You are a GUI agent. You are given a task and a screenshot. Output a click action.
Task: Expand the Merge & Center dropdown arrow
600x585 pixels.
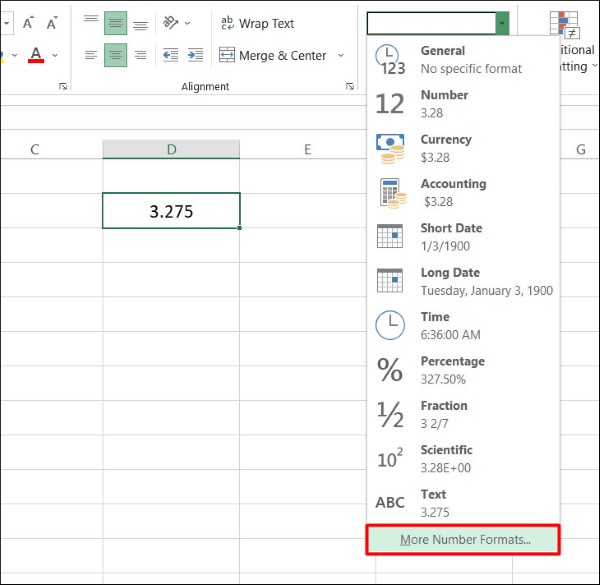341,56
